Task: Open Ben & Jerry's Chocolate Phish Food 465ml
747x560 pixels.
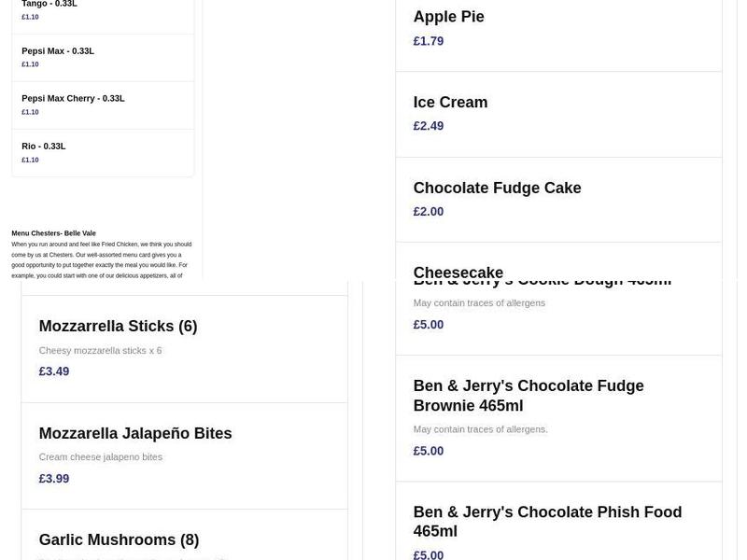Action: click(x=547, y=522)
